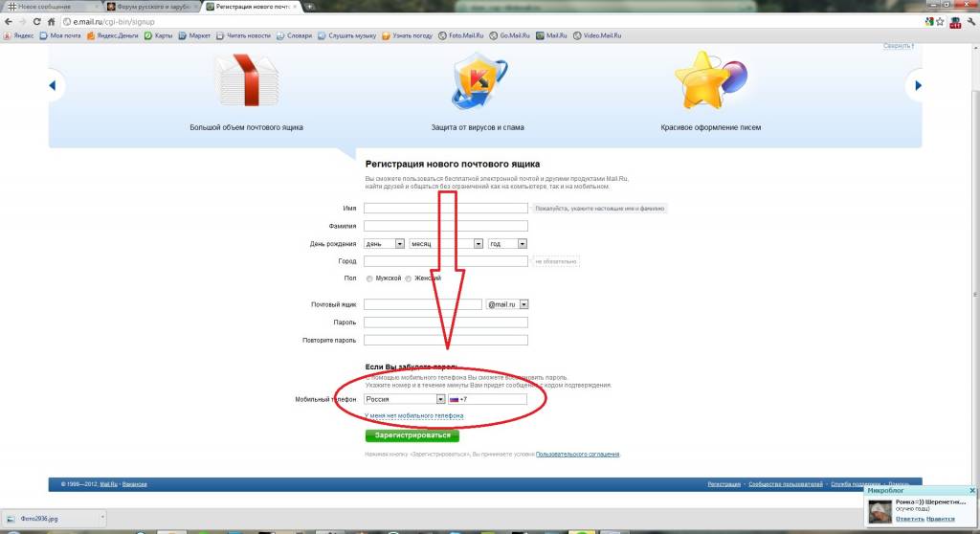
Task: Click into the Почтовый ящик input field
Action: click(x=422, y=304)
